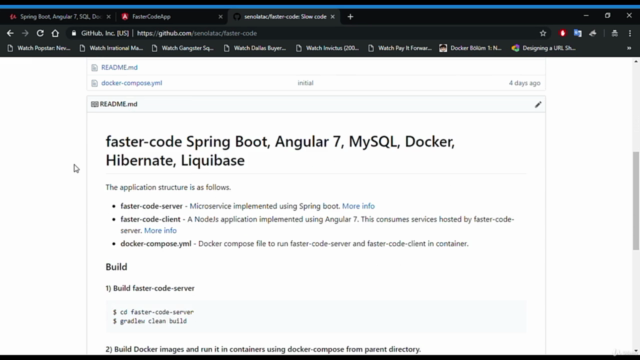Open the Watch Gangster Sq... bookmark
The image size is (640, 360).
point(183,48)
